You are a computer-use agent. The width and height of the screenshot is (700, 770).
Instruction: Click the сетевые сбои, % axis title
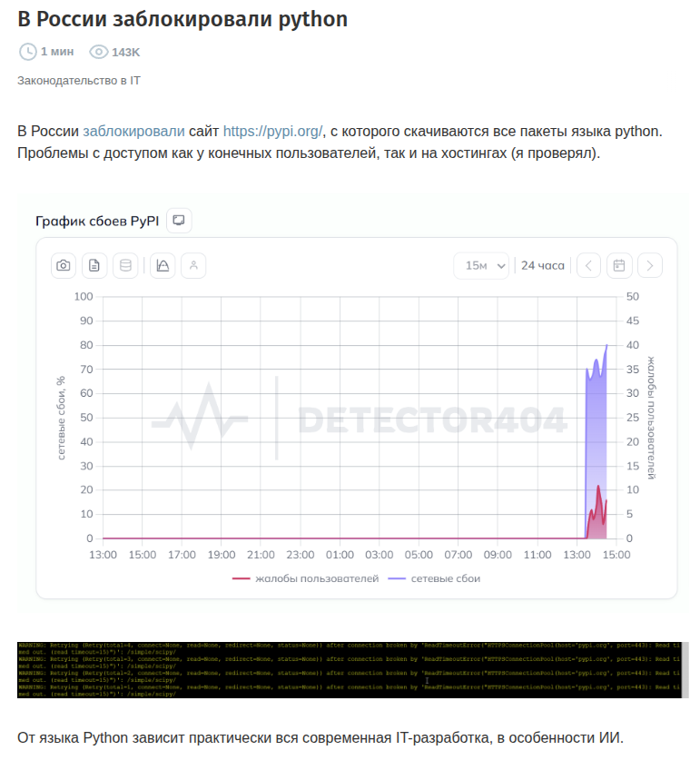click(61, 419)
